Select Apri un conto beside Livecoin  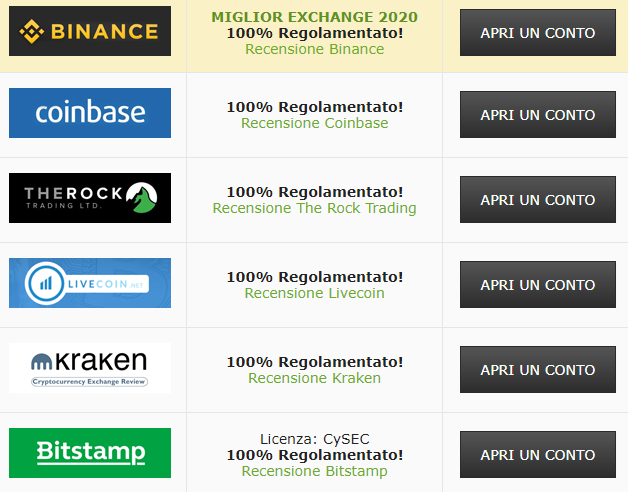[x=537, y=284]
